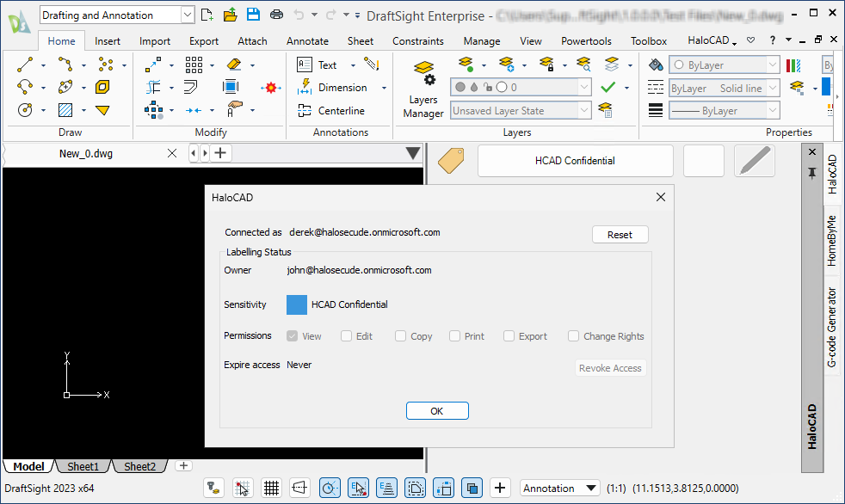Switch to the Insert ribbon tab
The width and height of the screenshot is (845, 504).
point(108,40)
